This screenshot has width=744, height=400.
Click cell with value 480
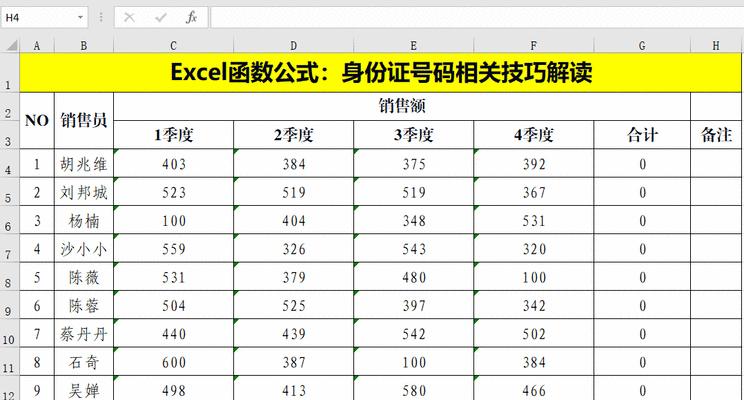413,277
